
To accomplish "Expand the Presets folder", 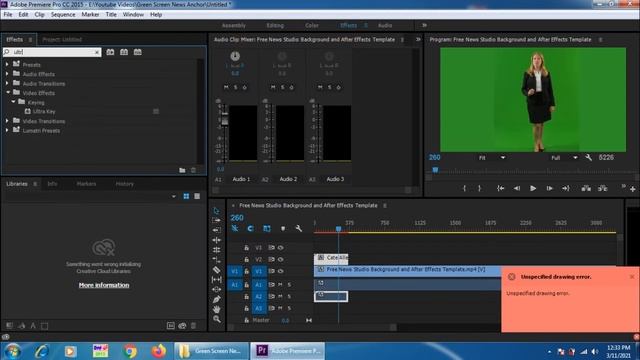I will (7, 64).
